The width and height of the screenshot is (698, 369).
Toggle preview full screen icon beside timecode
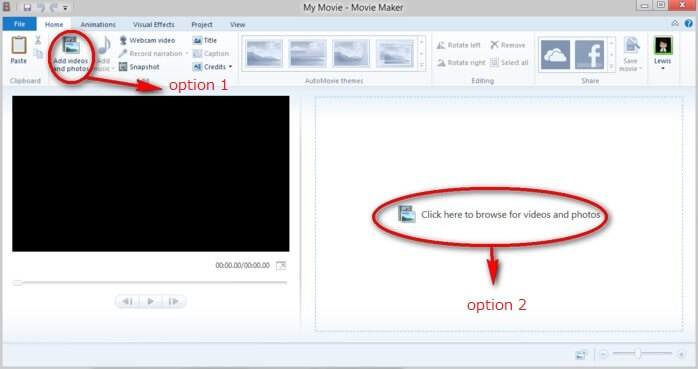pyautogui.click(x=281, y=266)
